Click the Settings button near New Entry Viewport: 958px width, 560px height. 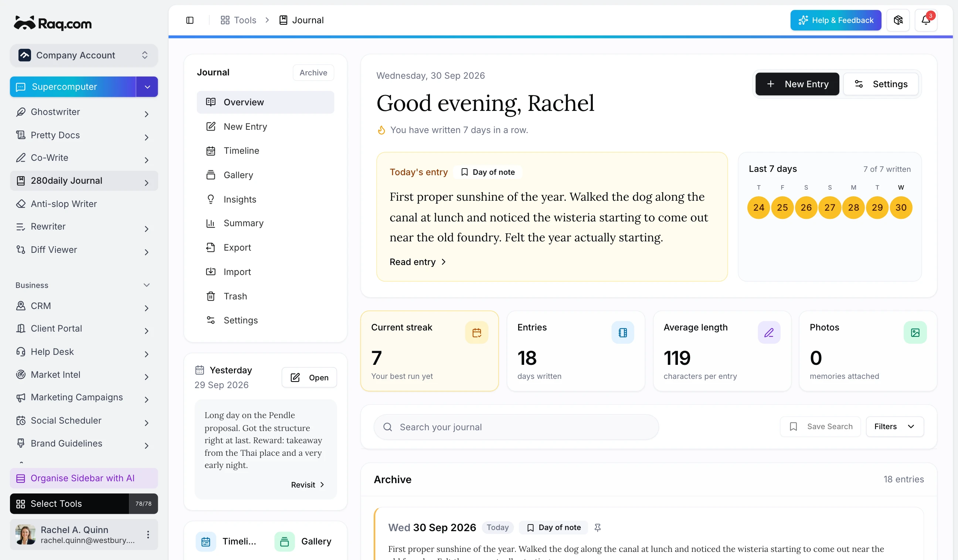click(880, 84)
